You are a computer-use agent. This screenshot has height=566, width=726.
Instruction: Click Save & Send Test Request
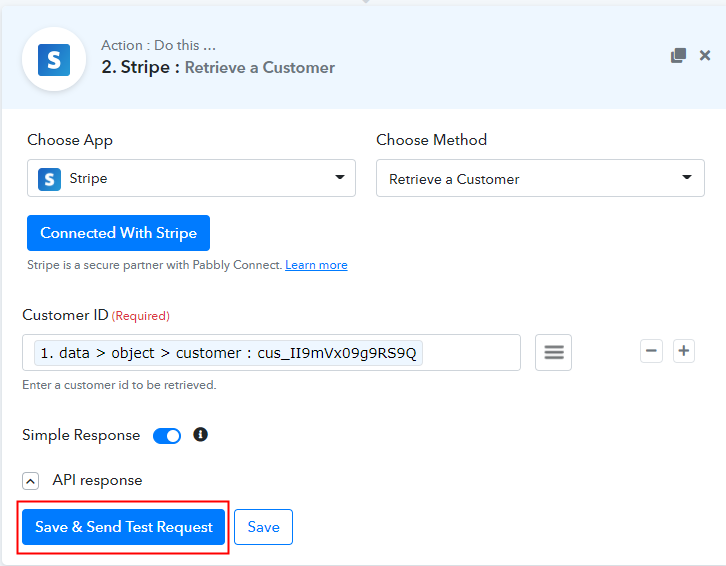(123, 527)
